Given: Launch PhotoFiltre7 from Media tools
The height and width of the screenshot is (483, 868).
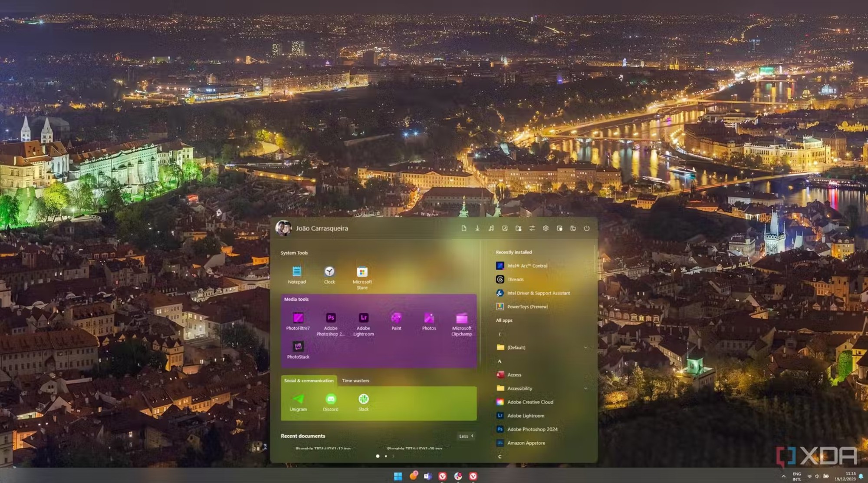Looking at the screenshot, I should click(298, 318).
